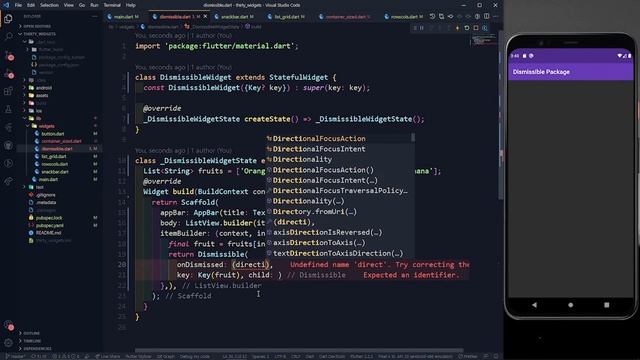The width and height of the screenshot is (640, 360).
Task: Expand the assets folder
Action: click(42, 96)
